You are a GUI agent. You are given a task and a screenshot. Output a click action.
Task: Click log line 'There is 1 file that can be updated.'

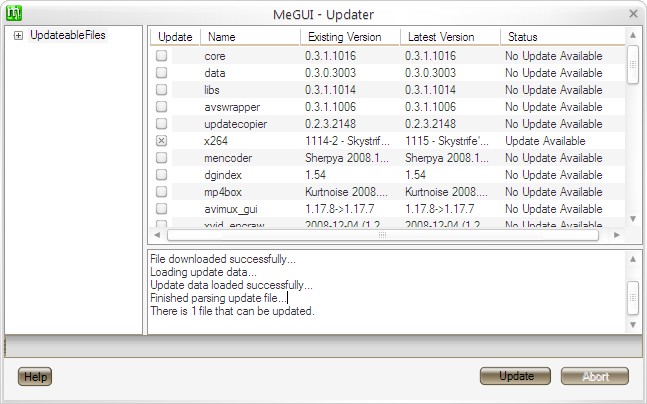pos(232,311)
